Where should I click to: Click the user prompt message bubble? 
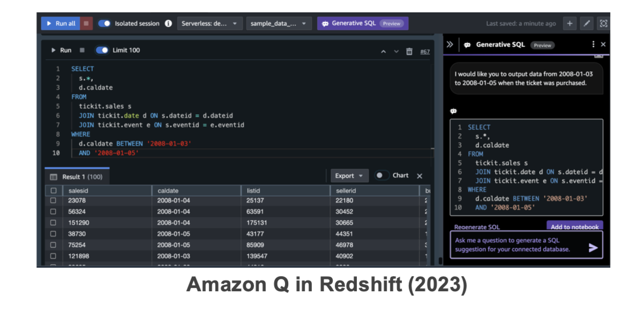click(x=526, y=78)
